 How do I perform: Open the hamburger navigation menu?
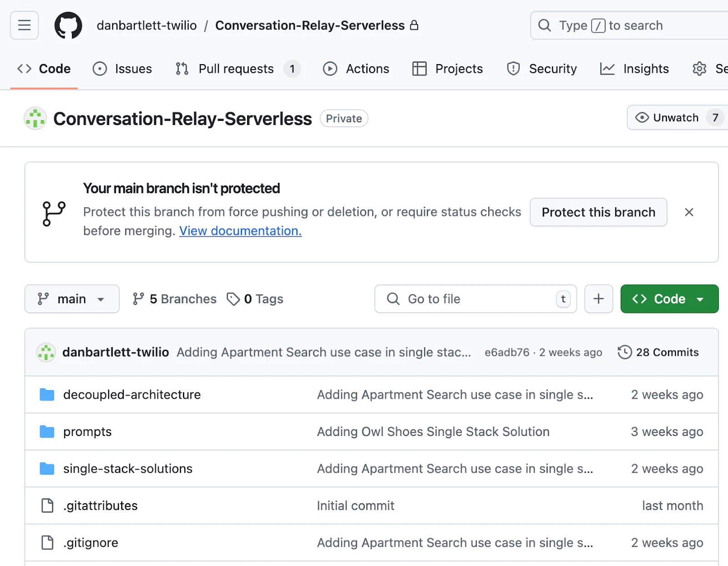coord(24,25)
